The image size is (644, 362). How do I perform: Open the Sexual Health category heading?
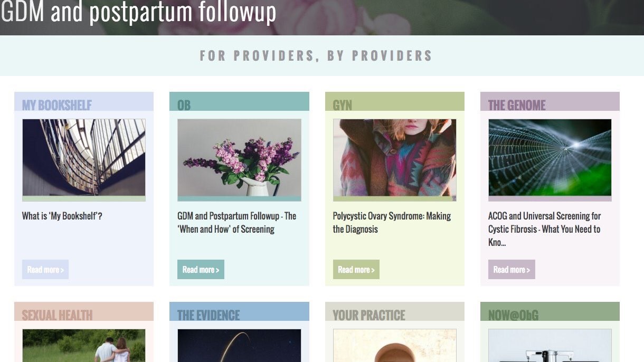point(57,315)
